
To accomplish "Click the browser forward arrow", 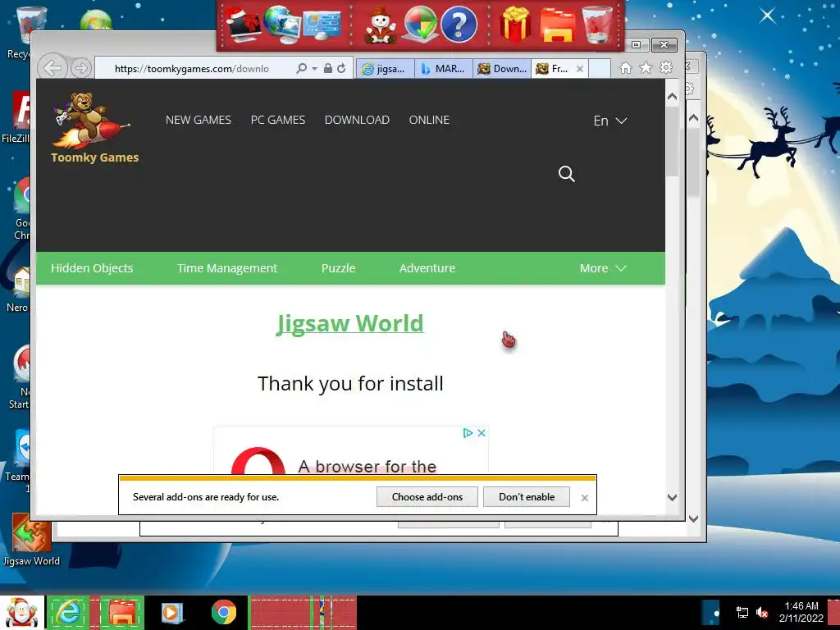I will coord(81,68).
